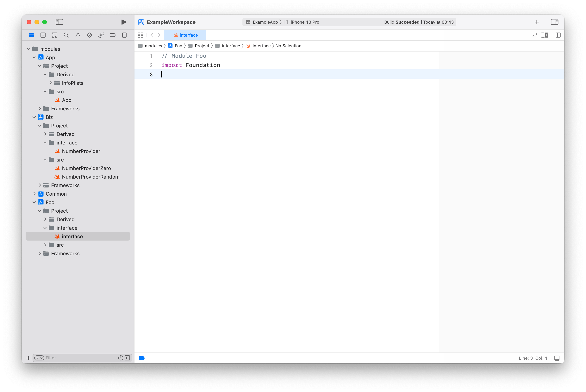Select modules in the jump bar
586x392 pixels.
[x=150, y=46]
